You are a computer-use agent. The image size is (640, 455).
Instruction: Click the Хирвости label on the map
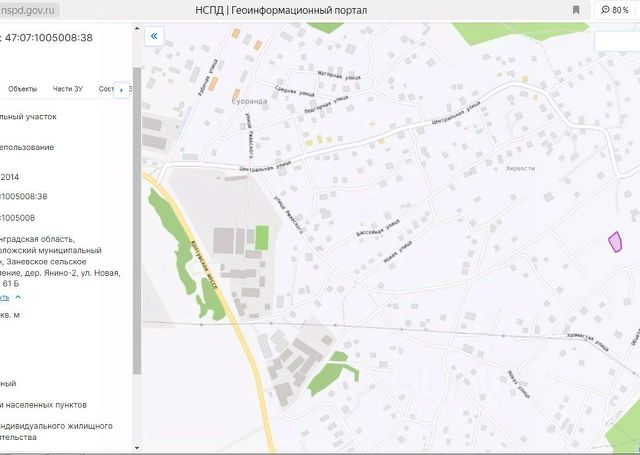click(520, 168)
